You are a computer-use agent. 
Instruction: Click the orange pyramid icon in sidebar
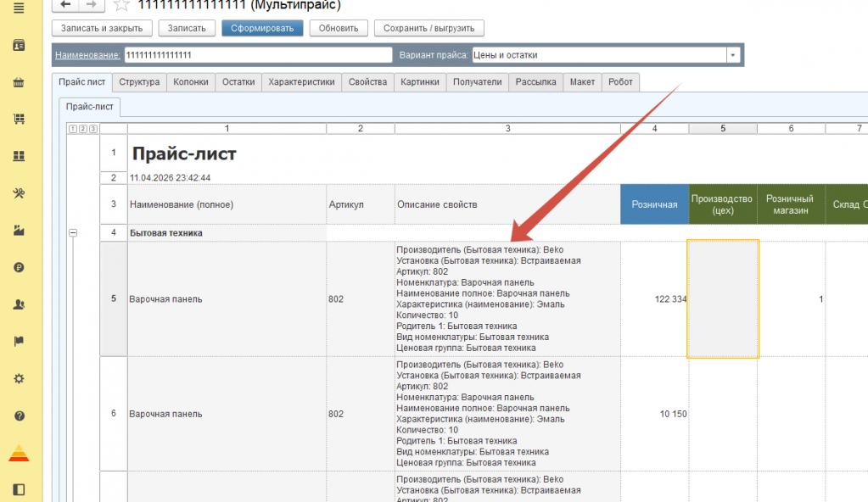coord(19,454)
